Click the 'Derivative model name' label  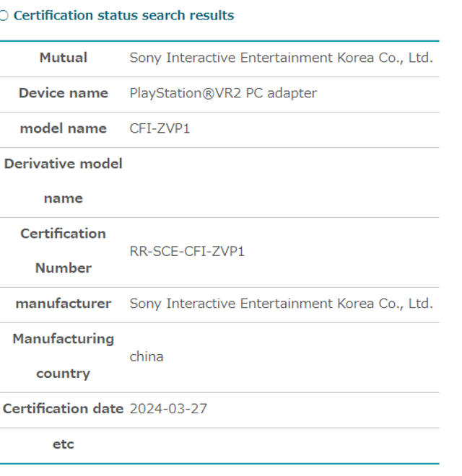(x=64, y=181)
